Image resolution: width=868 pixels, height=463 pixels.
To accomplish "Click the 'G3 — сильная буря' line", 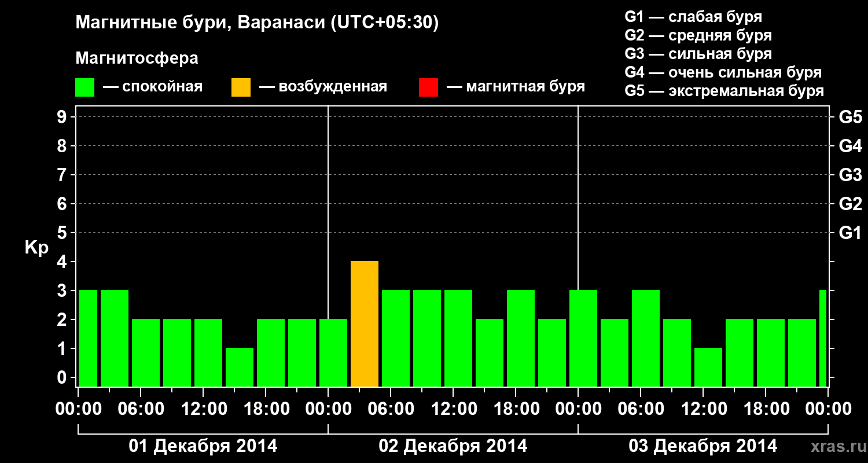I will pos(698,54).
